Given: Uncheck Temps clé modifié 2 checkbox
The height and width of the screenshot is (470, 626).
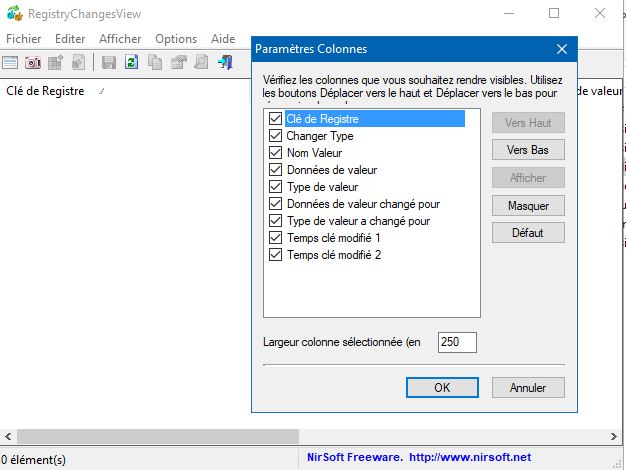Looking at the screenshot, I should click(x=275, y=255).
